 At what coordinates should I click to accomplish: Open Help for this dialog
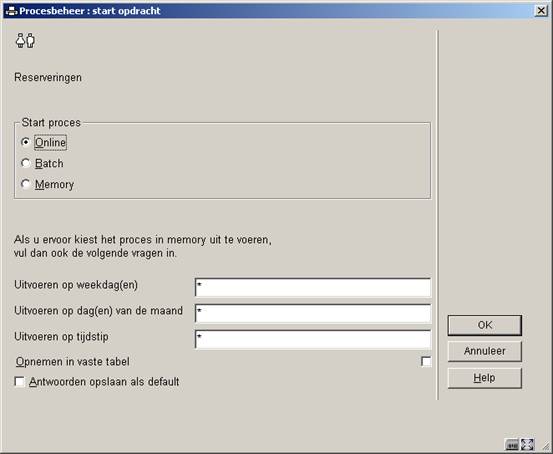(485, 378)
